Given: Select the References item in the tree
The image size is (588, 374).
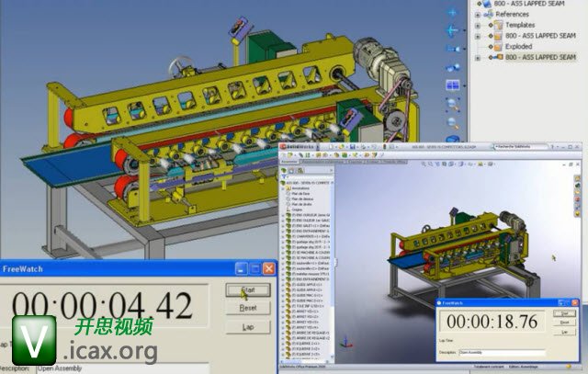Looking at the screenshot, I should [512, 15].
